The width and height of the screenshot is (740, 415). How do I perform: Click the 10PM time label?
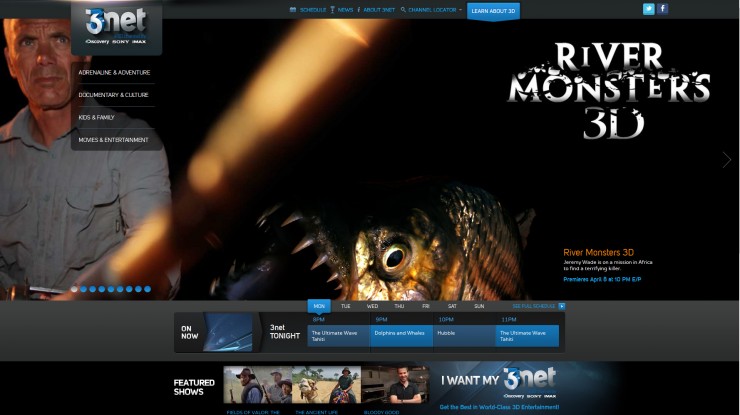(446, 320)
